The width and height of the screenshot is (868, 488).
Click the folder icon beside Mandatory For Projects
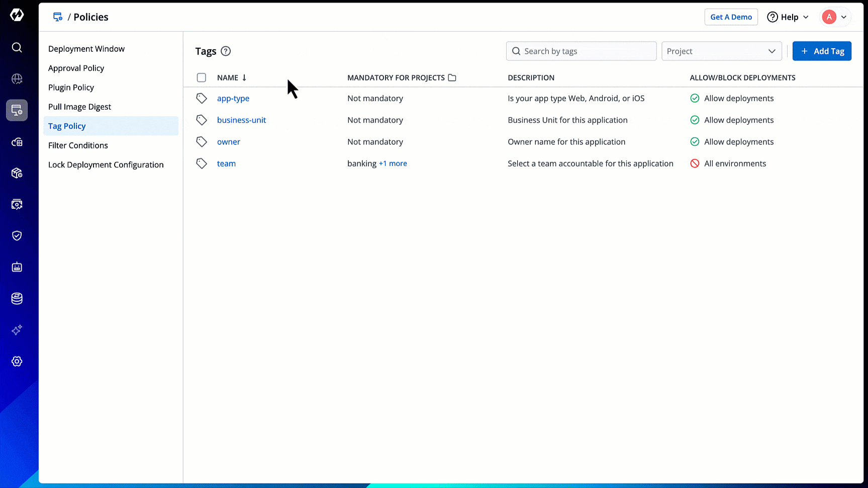[452, 77]
